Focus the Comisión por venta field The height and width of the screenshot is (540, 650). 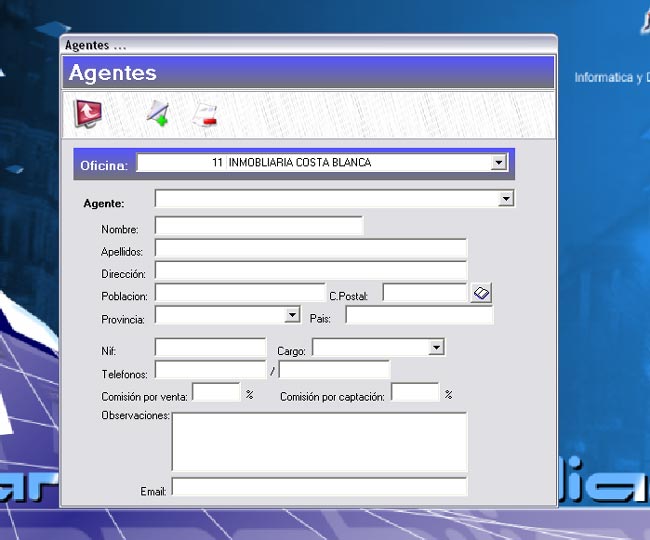(216, 392)
